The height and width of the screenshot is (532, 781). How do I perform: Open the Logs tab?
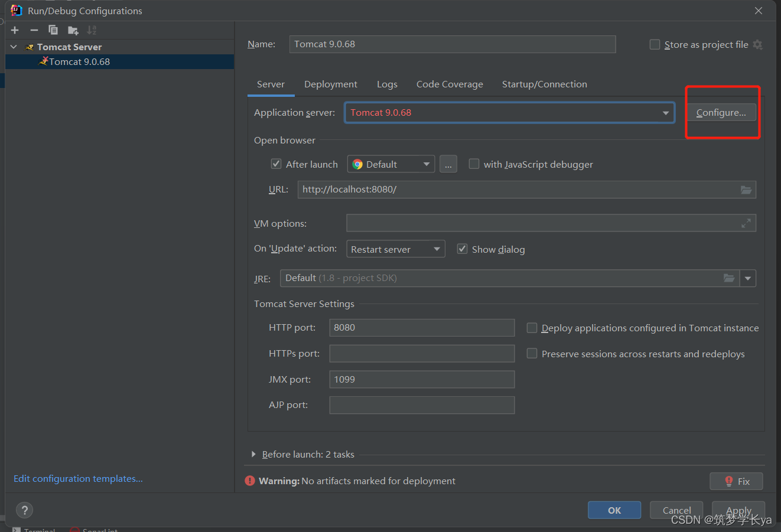(387, 84)
